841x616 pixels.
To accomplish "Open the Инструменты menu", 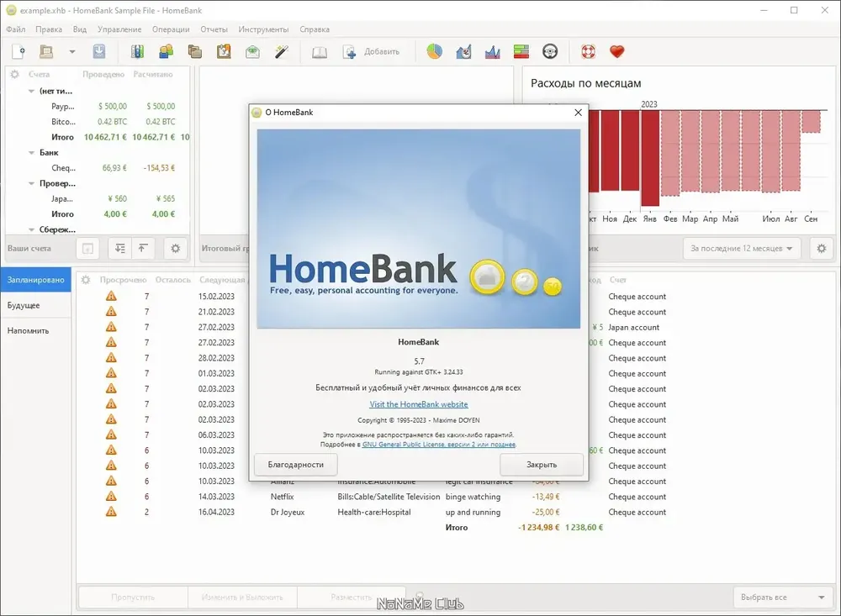I will [x=263, y=29].
